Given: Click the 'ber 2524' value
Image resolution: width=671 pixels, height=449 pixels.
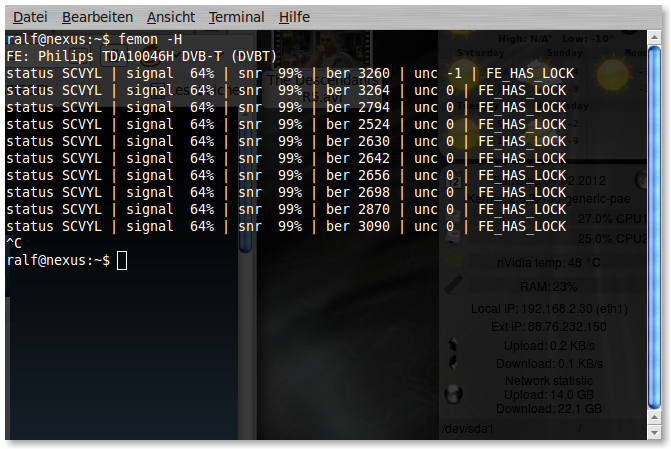Looking at the screenshot, I should pyautogui.click(x=358, y=124).
